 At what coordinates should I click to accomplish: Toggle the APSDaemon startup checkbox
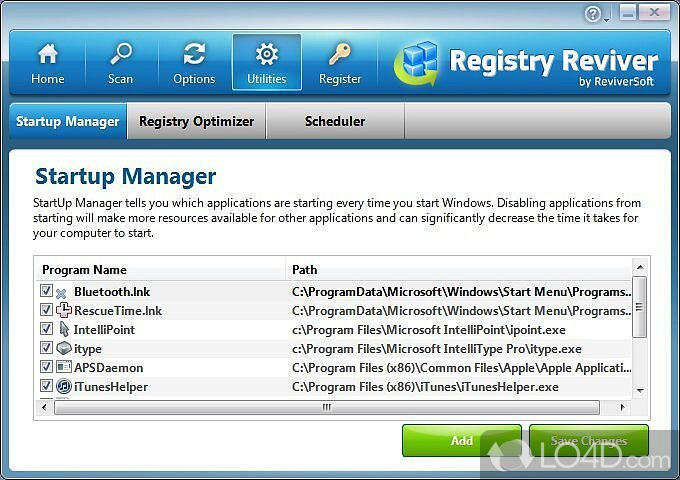tap(46, 367)
